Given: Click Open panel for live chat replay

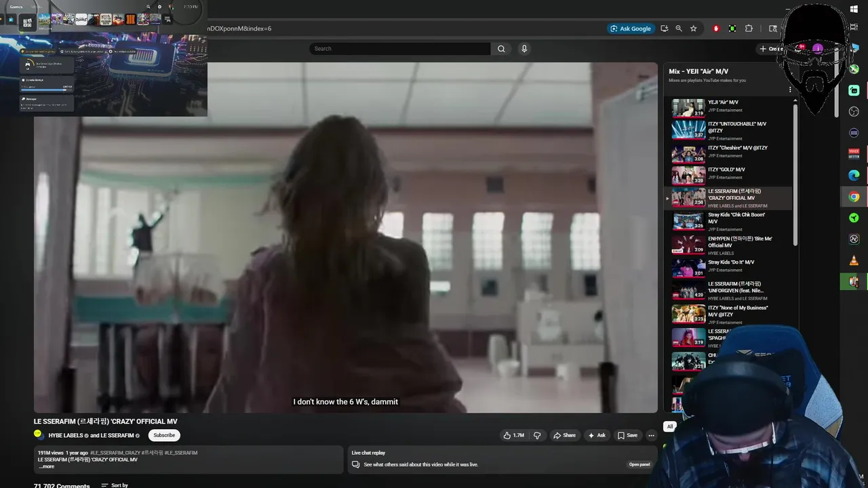Looking at the screenshot, I should (639, 464).
